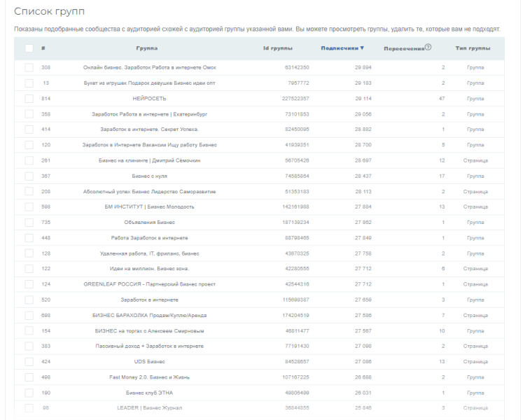This screenshot has width=523, height=420.
Task: Open Удаленная работа, IT, фриланс, бизнес
Action: [149, 253]
